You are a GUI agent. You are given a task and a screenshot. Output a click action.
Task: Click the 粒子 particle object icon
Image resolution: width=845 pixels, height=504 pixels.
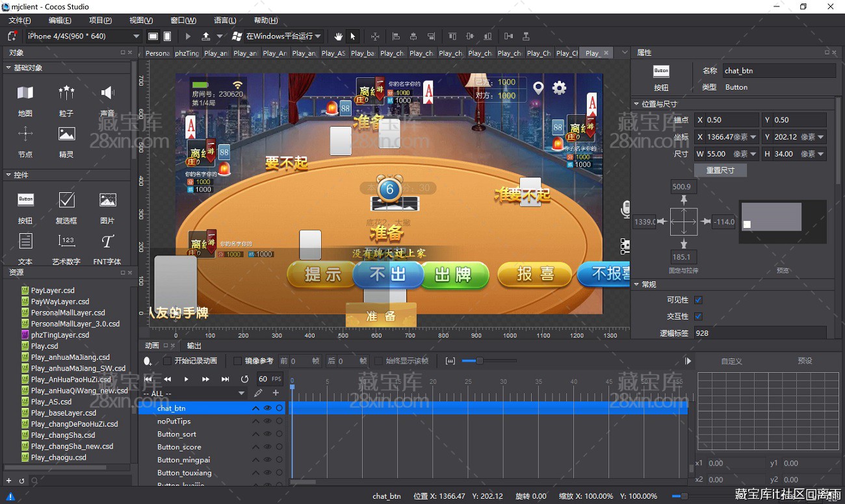pyautogui.click(x=66, y=93)
